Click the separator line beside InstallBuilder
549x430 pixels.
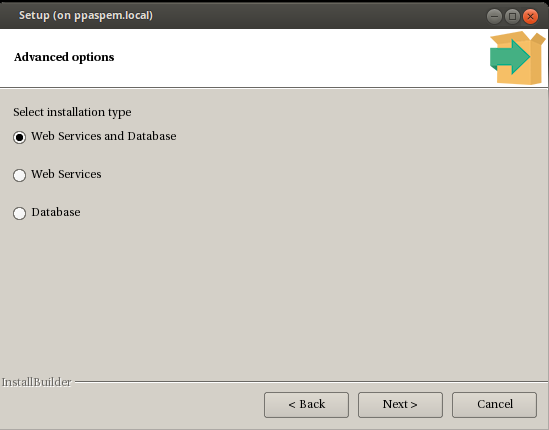311,382
